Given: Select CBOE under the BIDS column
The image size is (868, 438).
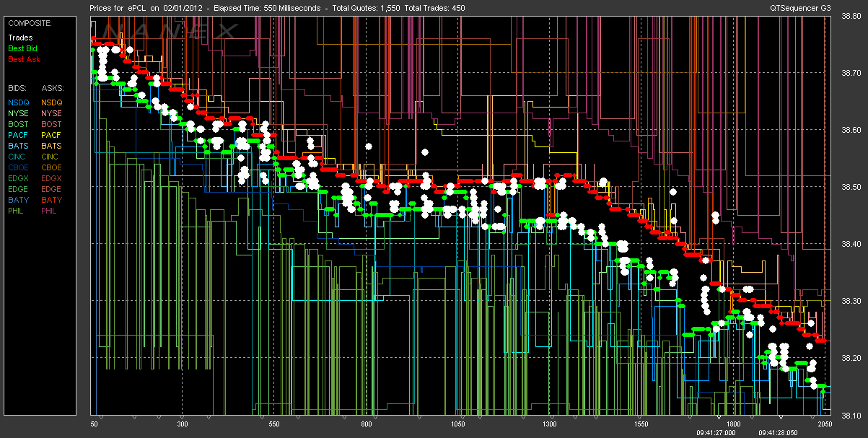Looking at the screenshot, I should (x=18, y=167).
